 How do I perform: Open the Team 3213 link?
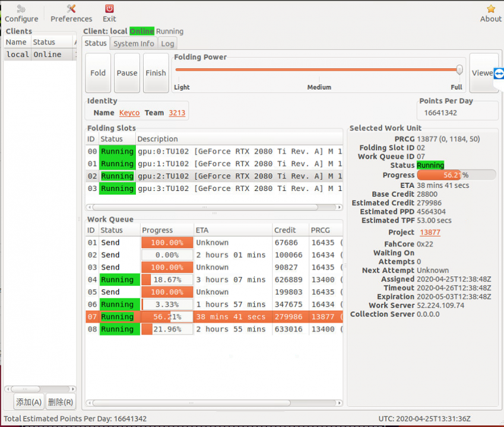pyautogui.click(x=177, y=113)
